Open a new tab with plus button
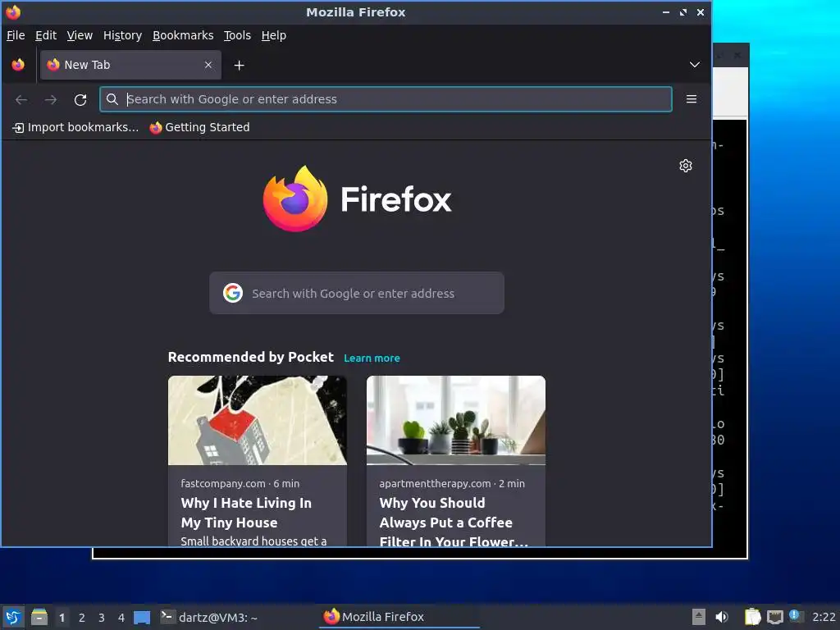This screenshot has height=630, width=840. [240, 66]
